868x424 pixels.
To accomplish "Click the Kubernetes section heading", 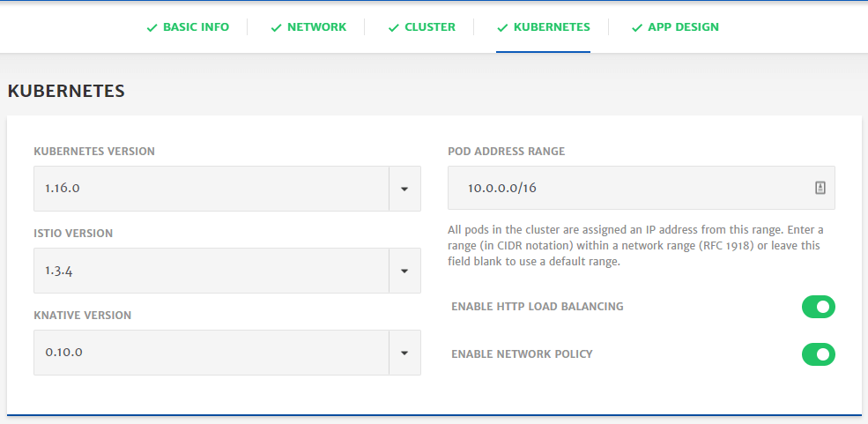I will [x=66, y=91].
